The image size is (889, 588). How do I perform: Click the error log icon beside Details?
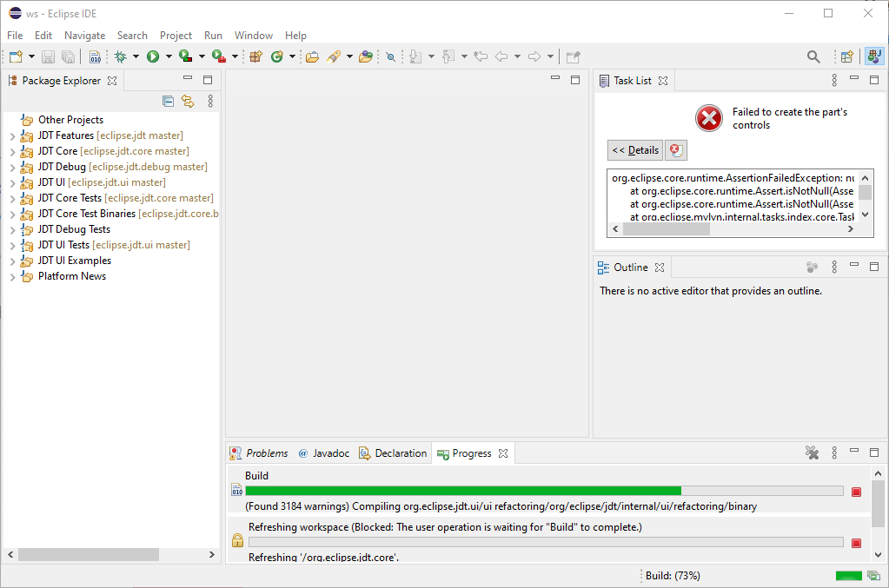coord(675,150)
